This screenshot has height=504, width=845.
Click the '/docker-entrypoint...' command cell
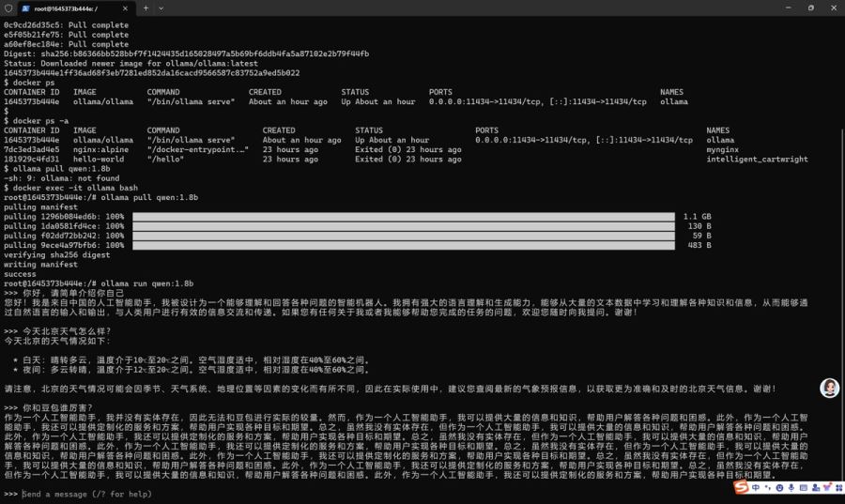pyautogui.click(x=198, y=149)
